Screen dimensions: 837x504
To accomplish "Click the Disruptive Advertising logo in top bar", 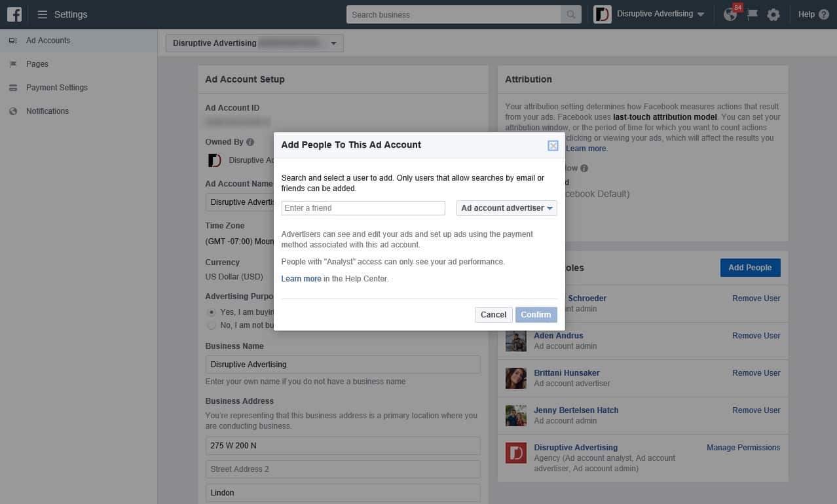I will [603, 14].
